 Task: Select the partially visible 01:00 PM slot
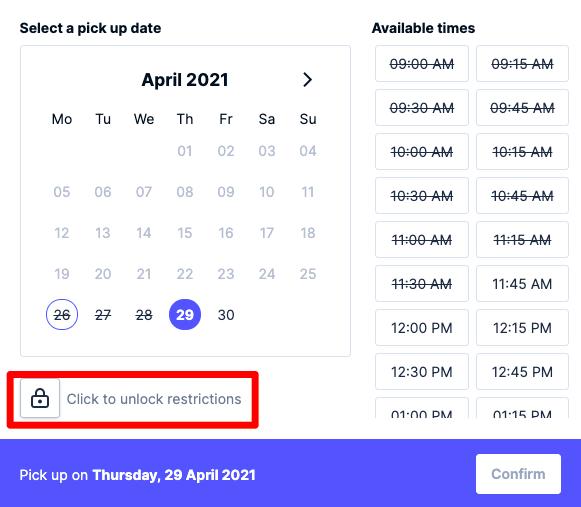(x=422, y=408)
